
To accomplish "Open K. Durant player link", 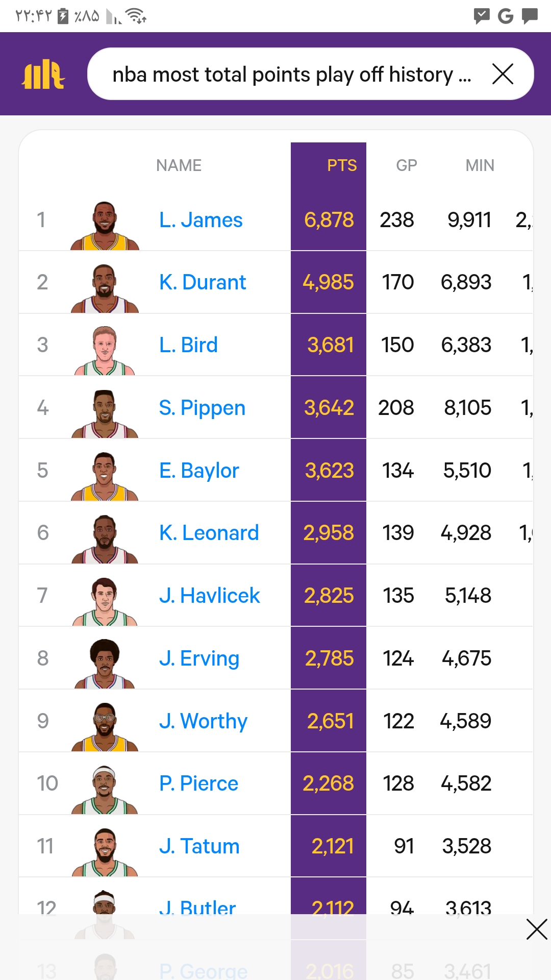I will pyautogui.click(x=203, y=282).
